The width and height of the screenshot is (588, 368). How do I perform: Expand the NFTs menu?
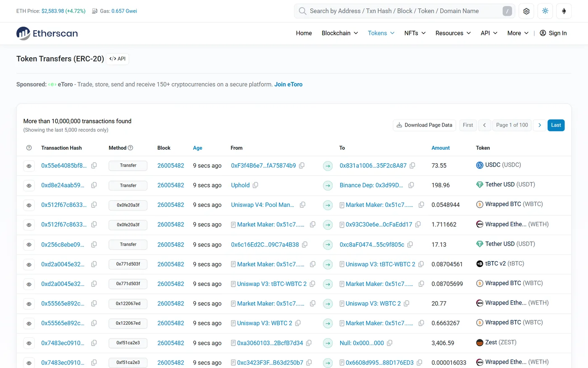click(415, 33)
